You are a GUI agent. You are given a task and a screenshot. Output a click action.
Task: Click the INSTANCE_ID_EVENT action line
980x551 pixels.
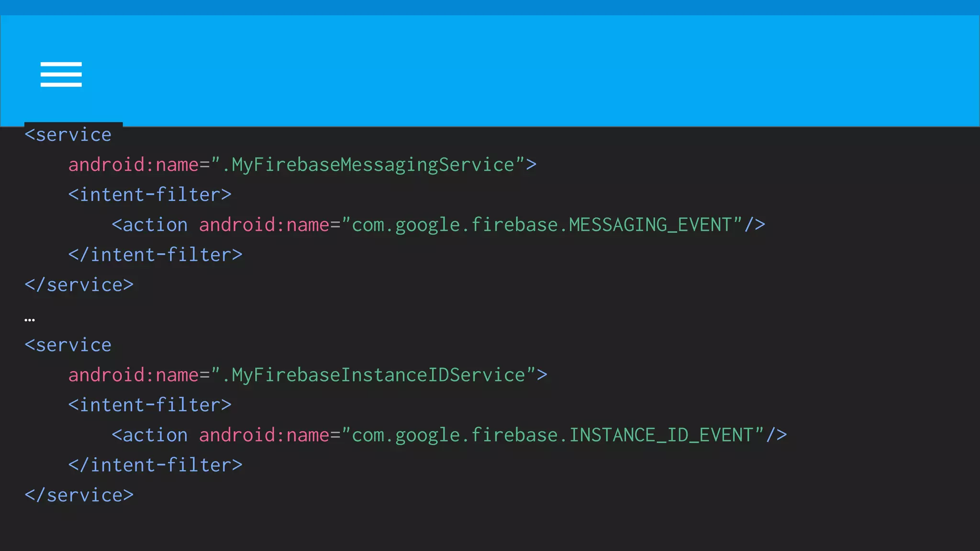click(x=449, y=435)
